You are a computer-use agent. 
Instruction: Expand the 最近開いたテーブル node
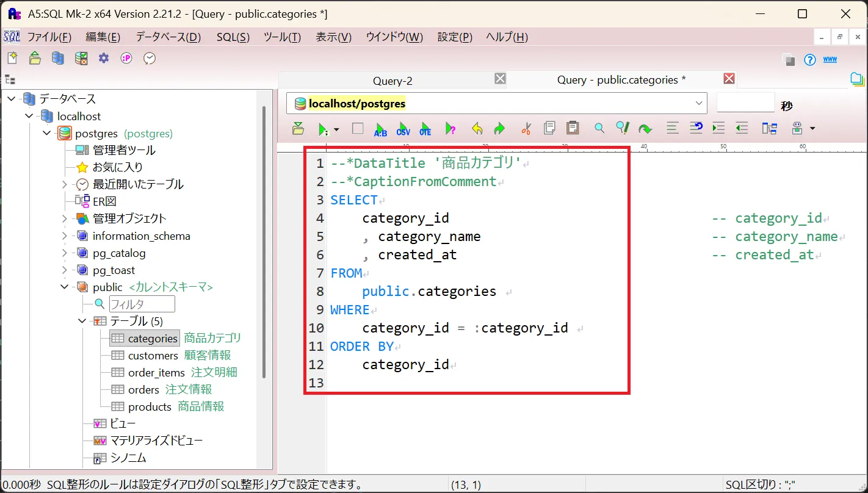[x=65, y=184]
